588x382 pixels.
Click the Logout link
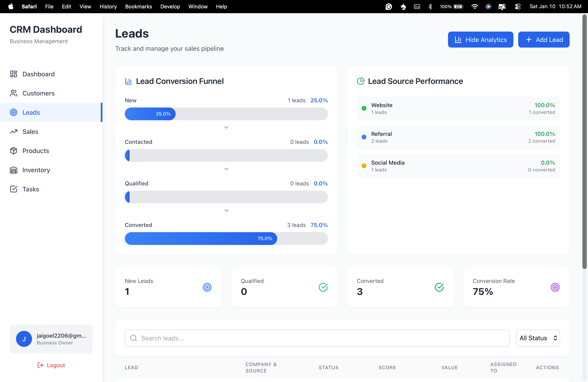[x=51, y=365]
